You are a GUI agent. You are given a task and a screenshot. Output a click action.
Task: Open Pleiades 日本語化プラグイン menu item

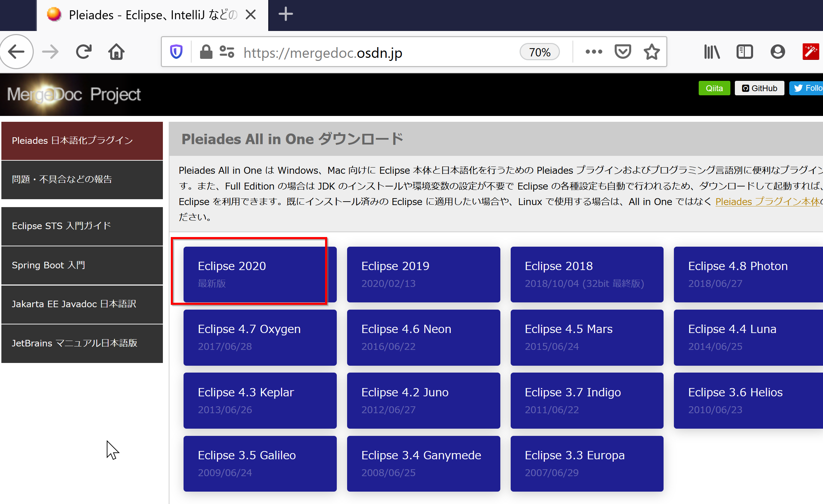coord(82,141)
